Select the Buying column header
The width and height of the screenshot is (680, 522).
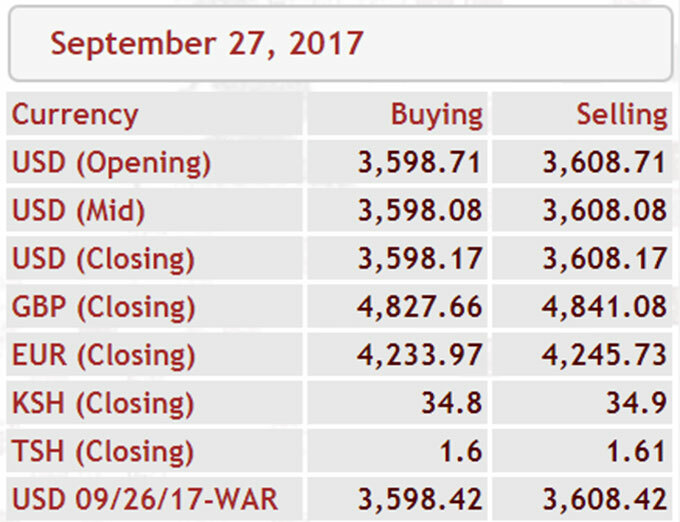click(437, 115)
